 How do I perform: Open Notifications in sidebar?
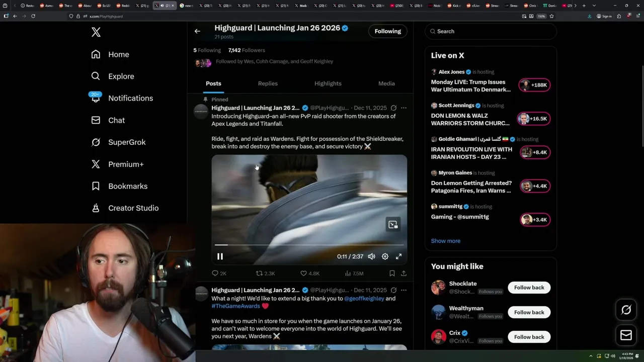click(x=122, y=98)
